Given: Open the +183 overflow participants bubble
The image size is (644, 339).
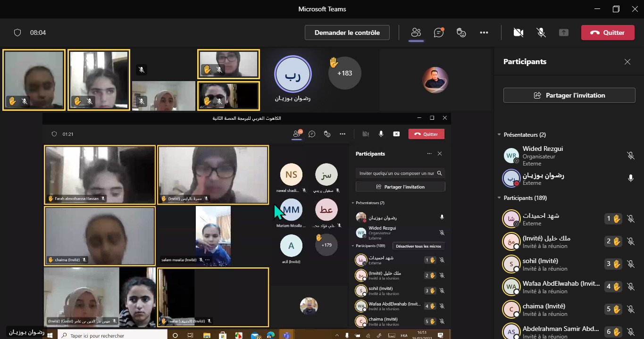Looking at the screenshot, I should pyautogui.click(x=344, y=73).
